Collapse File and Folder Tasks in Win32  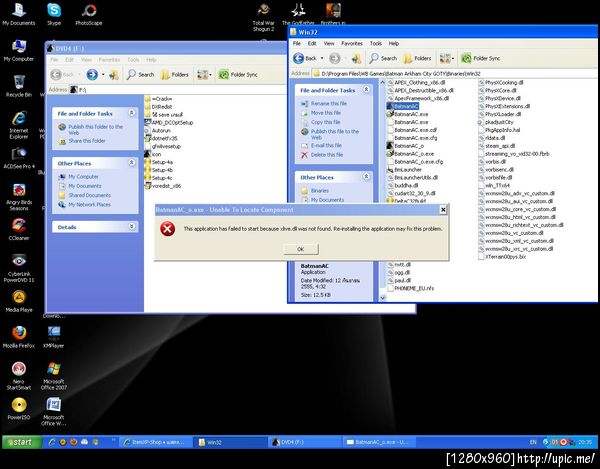[x=366, y=90]
